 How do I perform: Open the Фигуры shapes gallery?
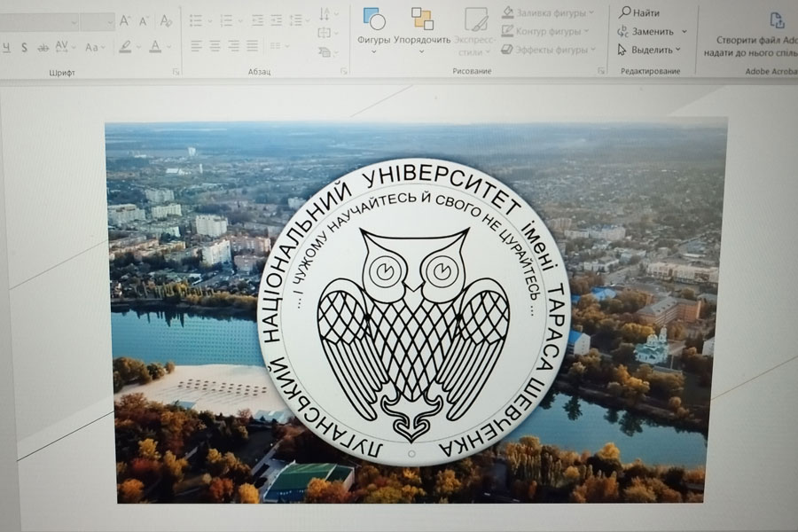point(373,26)
